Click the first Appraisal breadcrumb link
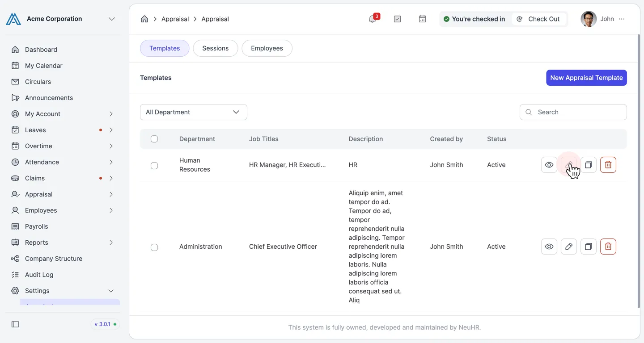 (175, 19)
